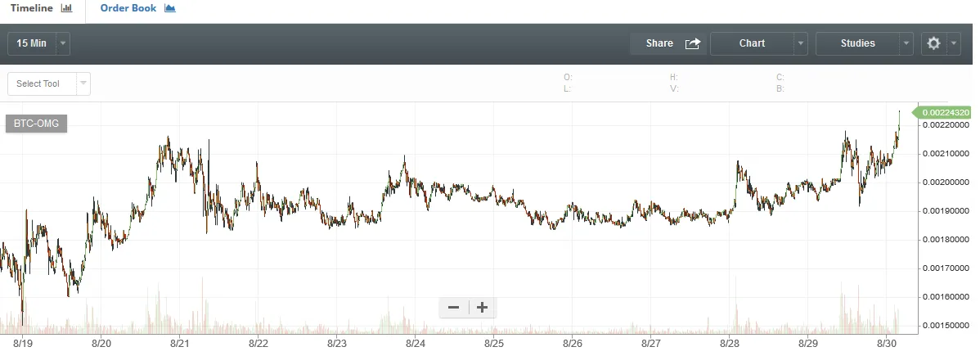
Task: Click the 8/24 date axis label
Action: click(416, 344)
